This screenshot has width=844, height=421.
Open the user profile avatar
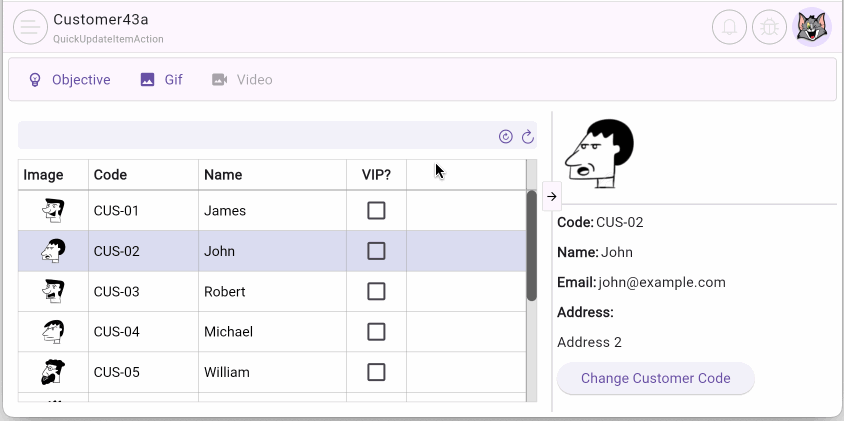pos(811,27)
